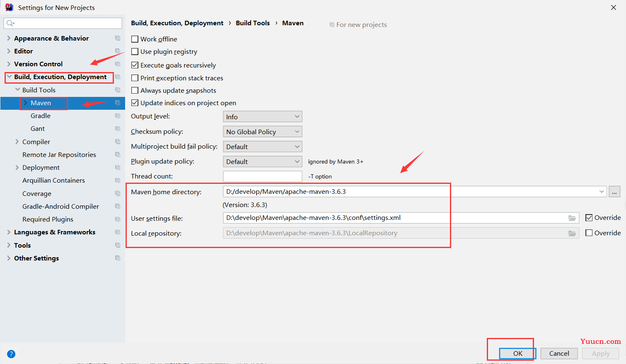Image resolution: width=626 pixels, height=364 pixels.
Task: Enable Always update snapshots
Action: pyautogui.click(x=135, y=90)
